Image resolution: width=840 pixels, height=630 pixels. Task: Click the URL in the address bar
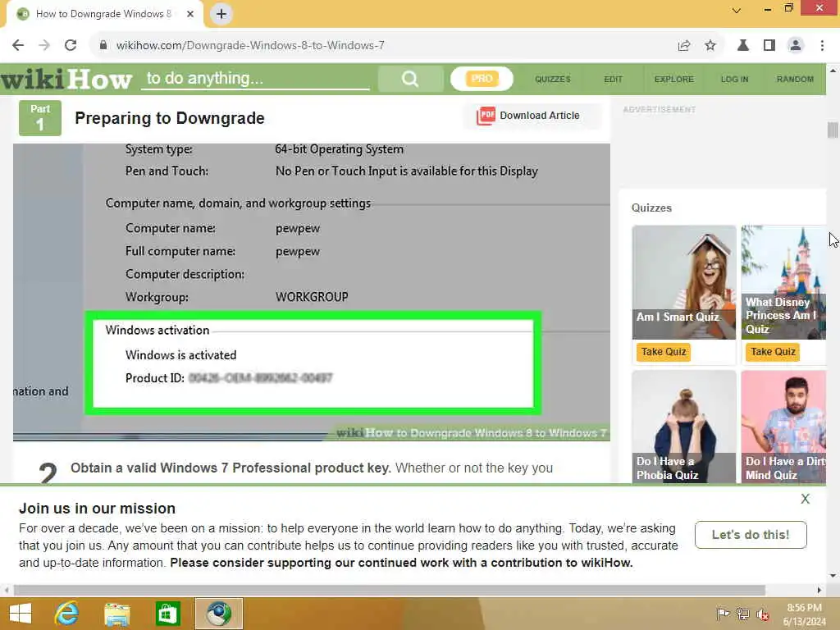coord(250,46)
